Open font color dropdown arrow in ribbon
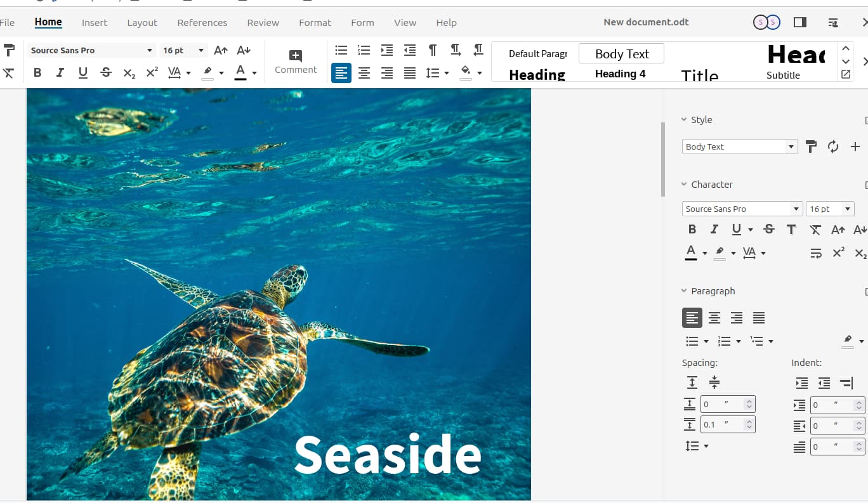The width and height of the screenshot is (868, 503). pyautogui.click(x=254, y=74)
